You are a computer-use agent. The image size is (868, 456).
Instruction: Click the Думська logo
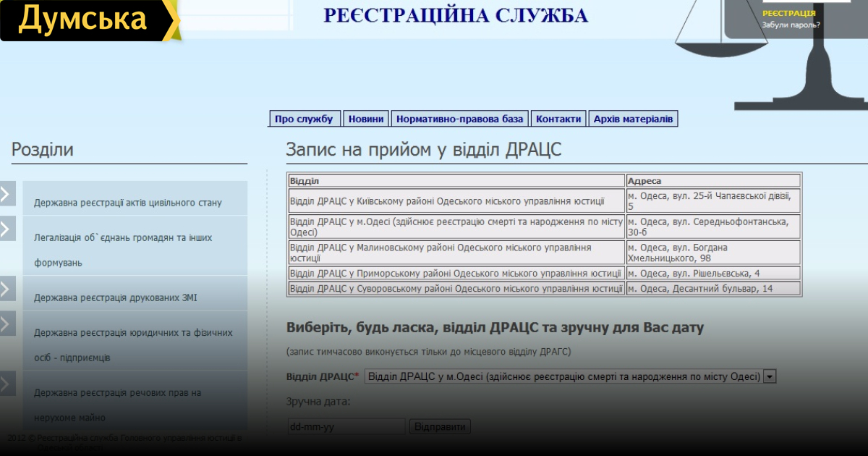pyautogui.click(x=88, y=20)
